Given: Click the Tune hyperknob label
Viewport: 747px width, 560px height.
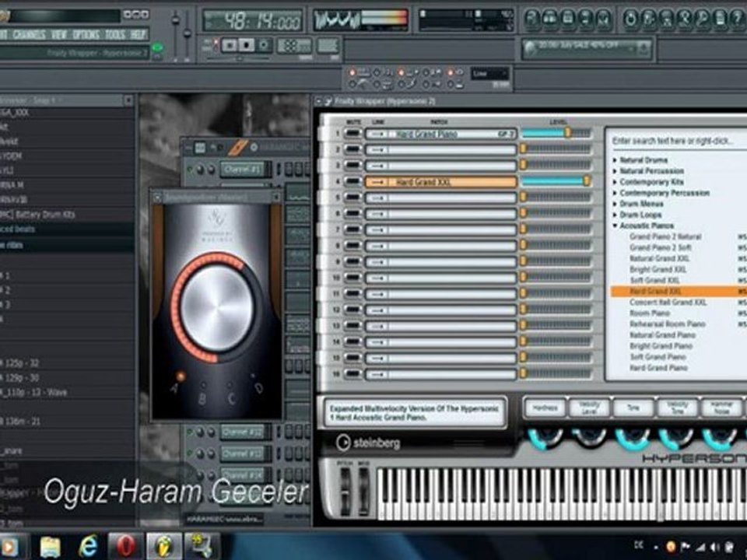Looking at the screenshot, I should 633,408.
